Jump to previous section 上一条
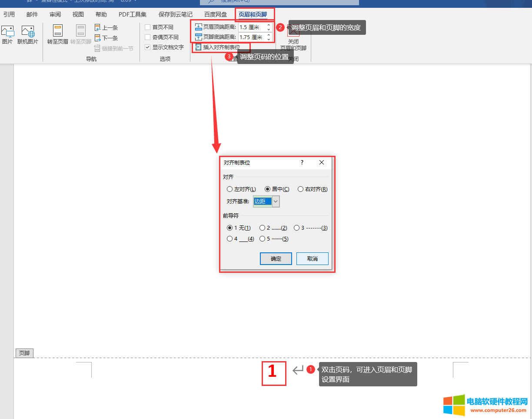 click(106, 27)
